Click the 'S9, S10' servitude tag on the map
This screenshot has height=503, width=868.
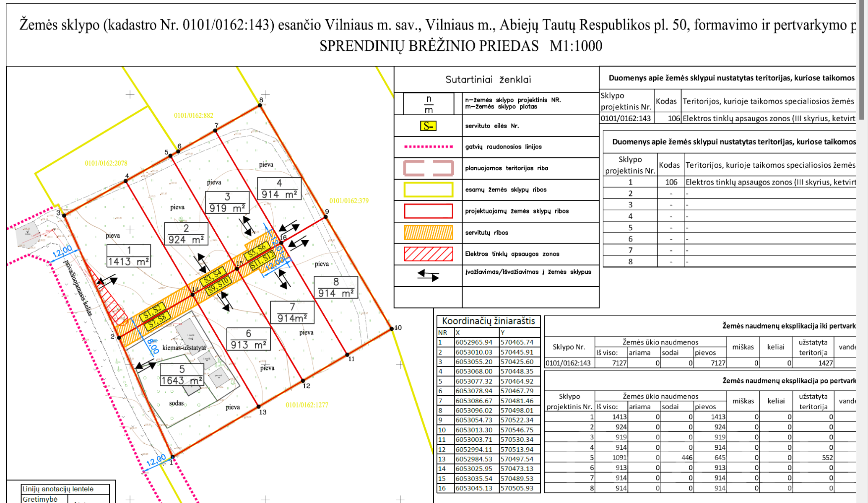(218, 286)
